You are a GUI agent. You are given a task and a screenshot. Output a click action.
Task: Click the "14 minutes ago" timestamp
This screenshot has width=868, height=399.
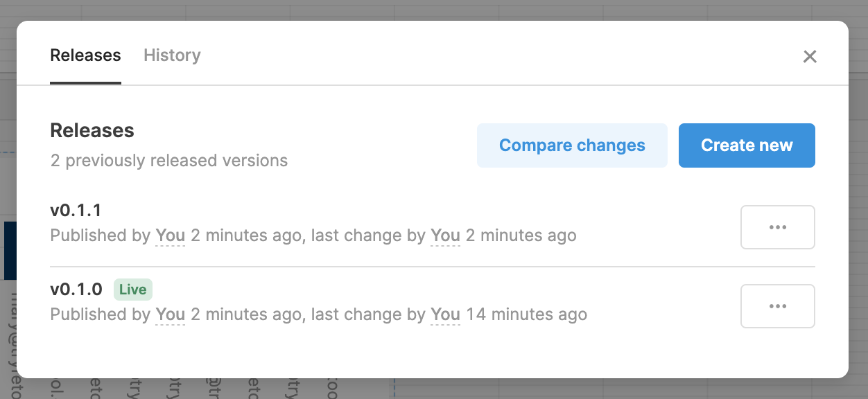point(526,314)
